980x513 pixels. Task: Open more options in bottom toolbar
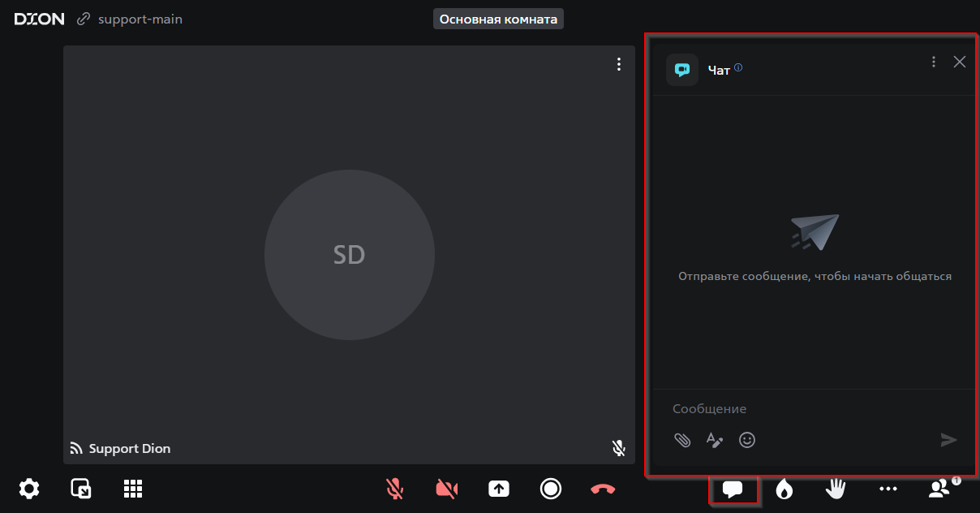[888, 489]
